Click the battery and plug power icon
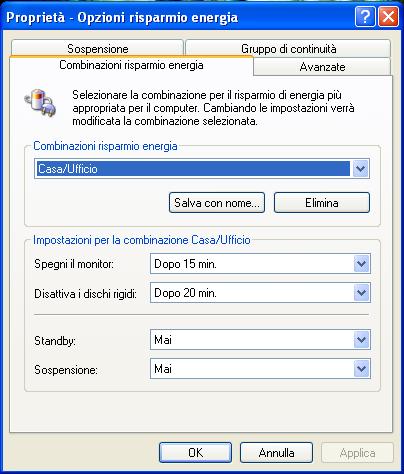The height and width of the screenshot is (474, 404). 40,102
